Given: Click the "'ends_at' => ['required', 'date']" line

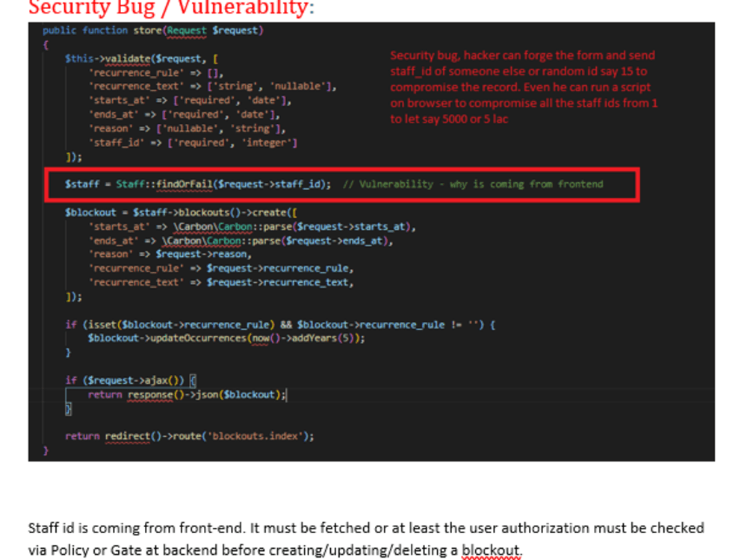Looking at the screenshot, I should pos(185,115).
